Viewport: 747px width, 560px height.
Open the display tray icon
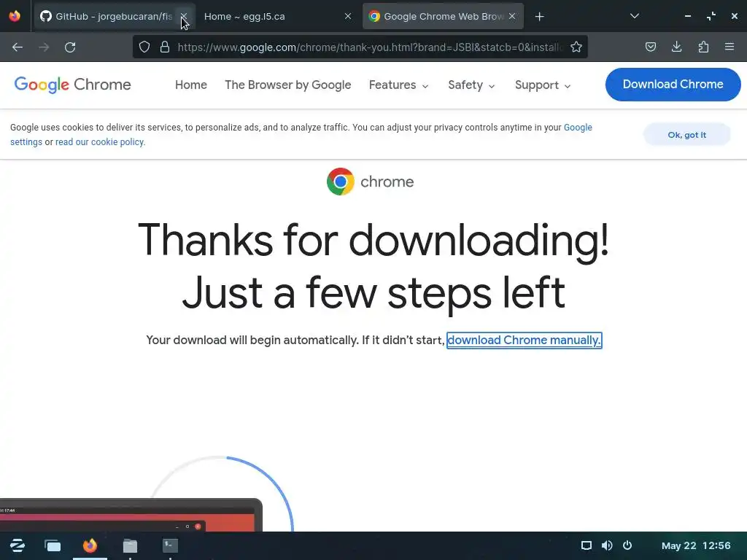click(x=587, y=545)
